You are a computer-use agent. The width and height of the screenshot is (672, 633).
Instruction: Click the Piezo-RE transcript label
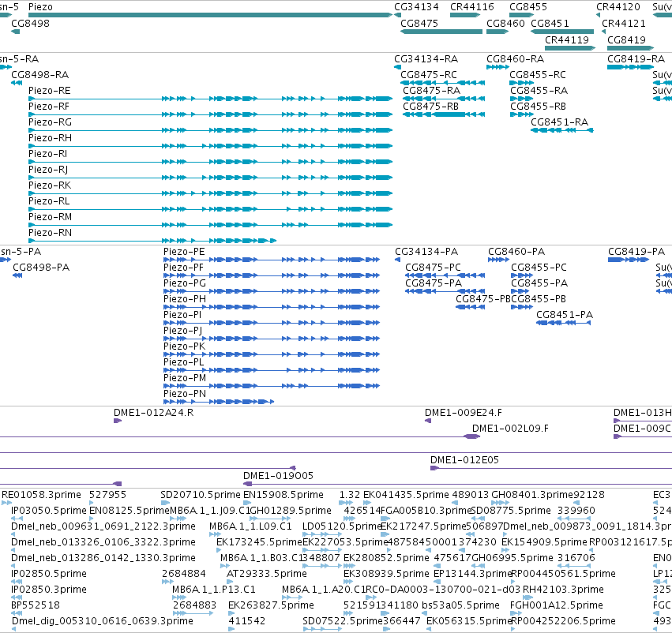click(x=49, y=91)
